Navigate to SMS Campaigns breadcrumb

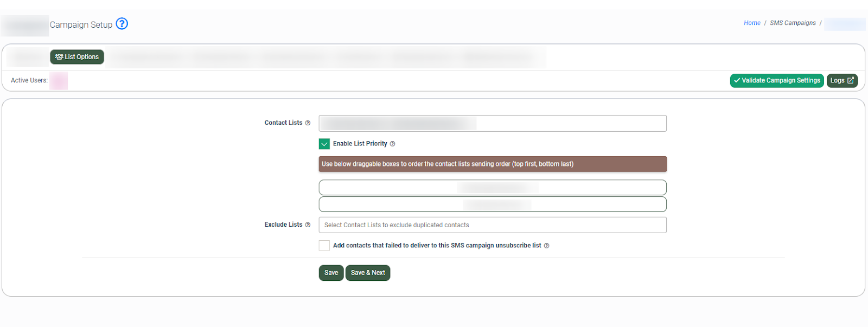tap(793, 23)
